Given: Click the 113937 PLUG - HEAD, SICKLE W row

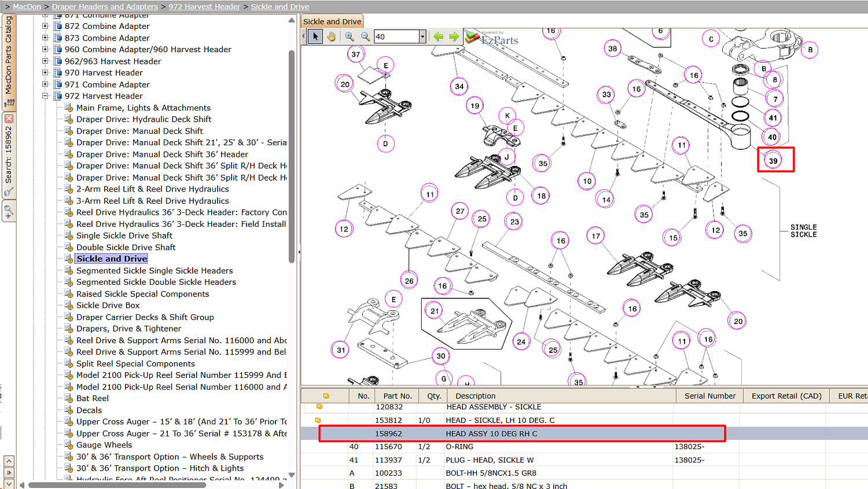Looking at the screenshot, I should click(584, 460).
